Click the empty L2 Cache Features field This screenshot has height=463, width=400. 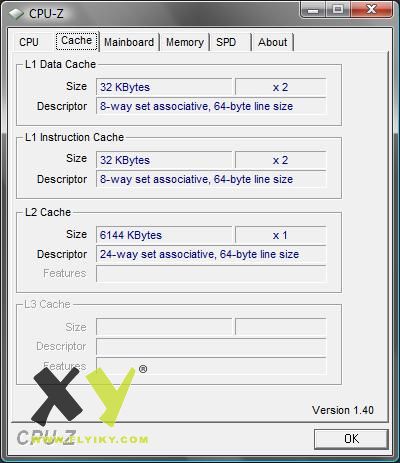[x=211, y=273]
